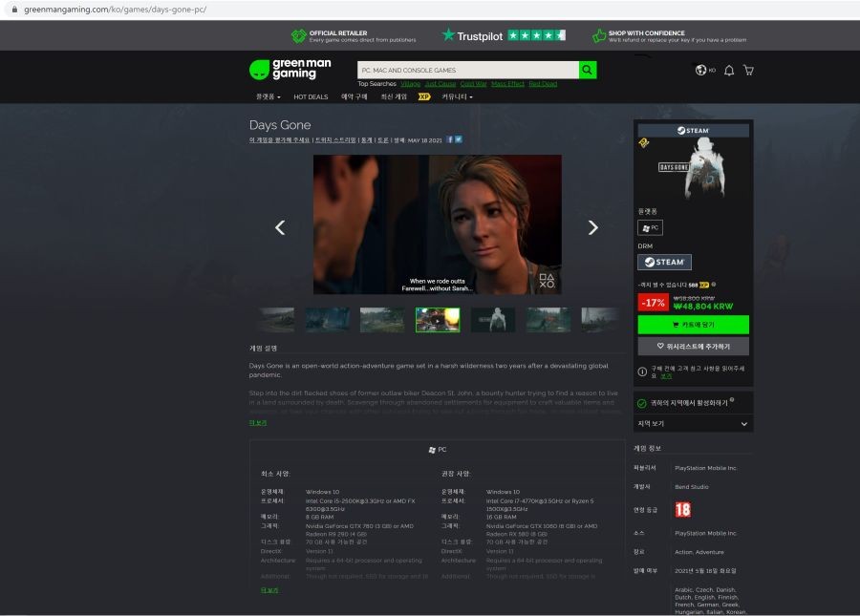The width and height of the screenshot is (860, 616).
Task: Select the Steam DRM option
Action: coord(664,262)
